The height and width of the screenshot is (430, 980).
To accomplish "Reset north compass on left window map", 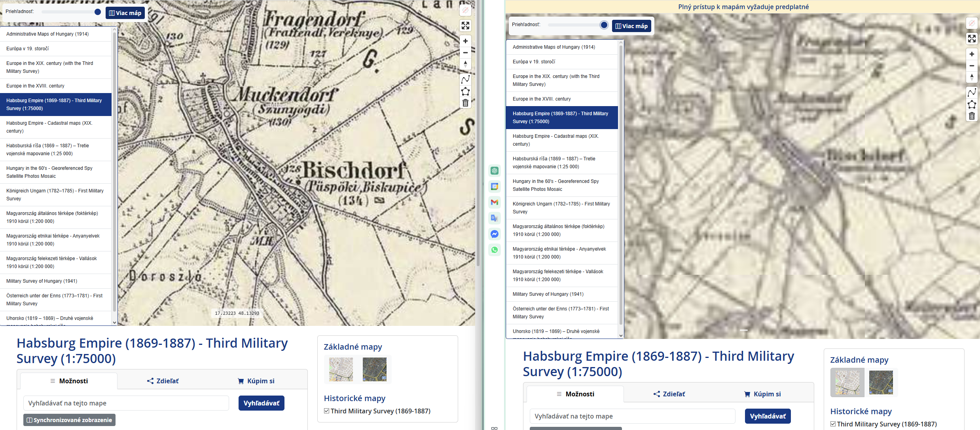I will 465,64.
